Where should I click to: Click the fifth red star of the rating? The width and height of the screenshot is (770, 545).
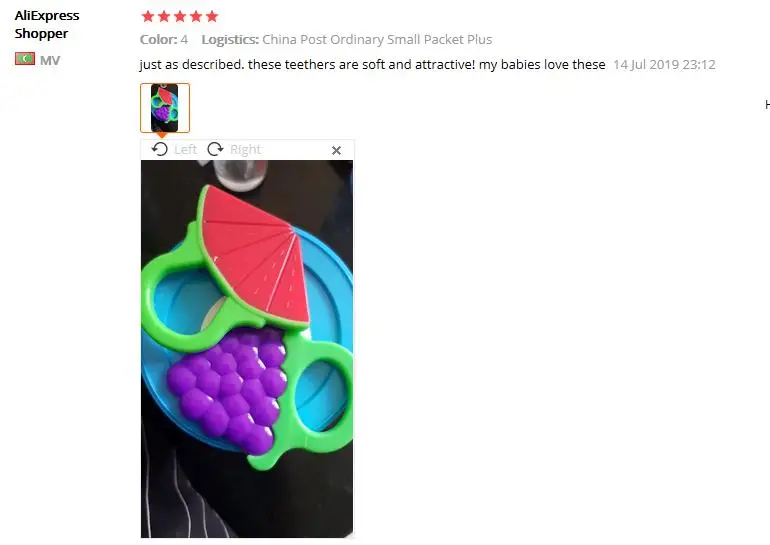click(x=212, y=17)
